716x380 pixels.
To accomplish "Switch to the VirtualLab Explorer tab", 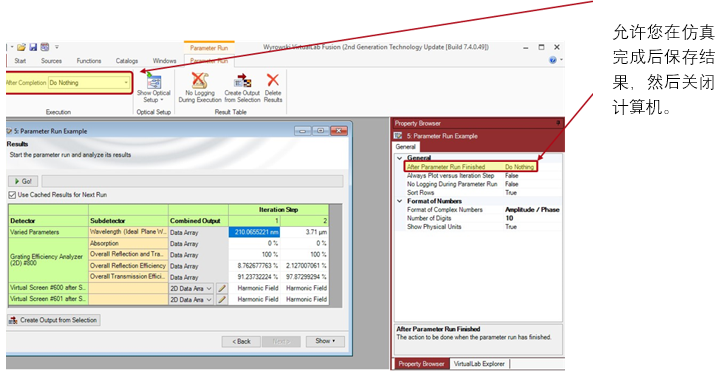I will click(479, 364).
